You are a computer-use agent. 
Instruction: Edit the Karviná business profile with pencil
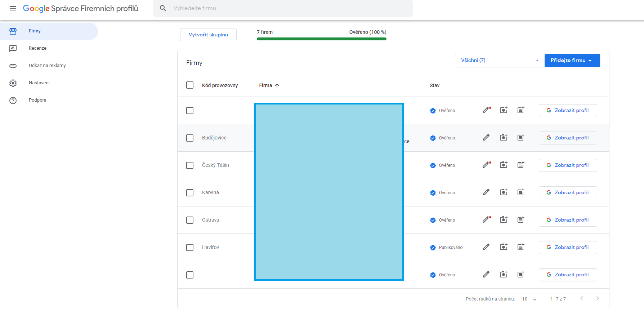pyautogui.click(x=486, y=192)
